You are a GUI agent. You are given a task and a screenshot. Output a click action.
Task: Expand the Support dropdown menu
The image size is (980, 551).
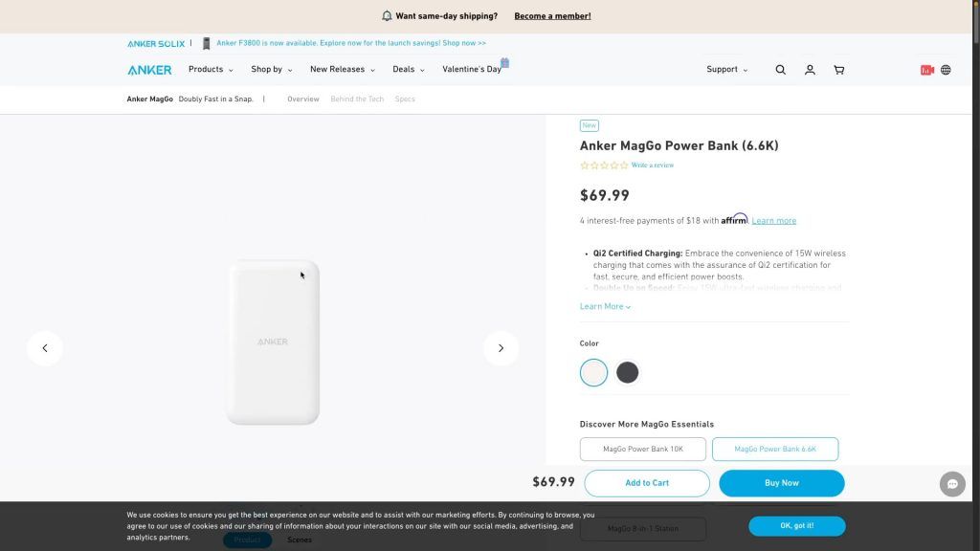727,69
